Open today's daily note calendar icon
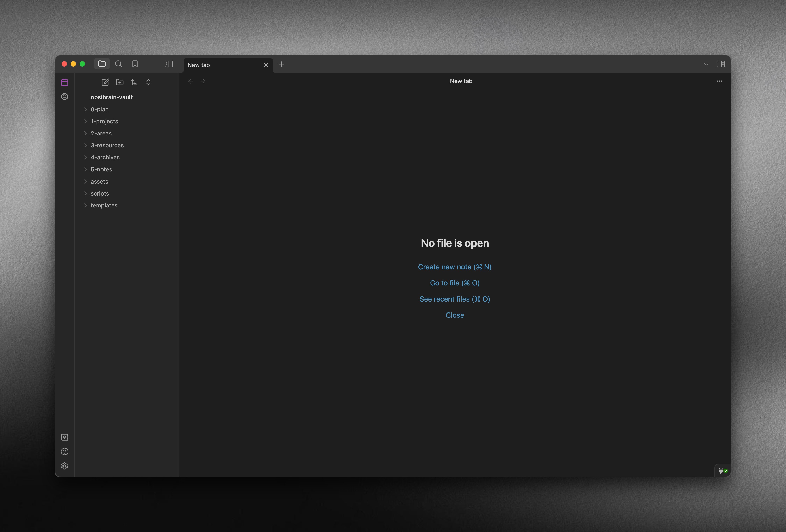This screenshot has width=786, height=532. (x=65, y=82)
